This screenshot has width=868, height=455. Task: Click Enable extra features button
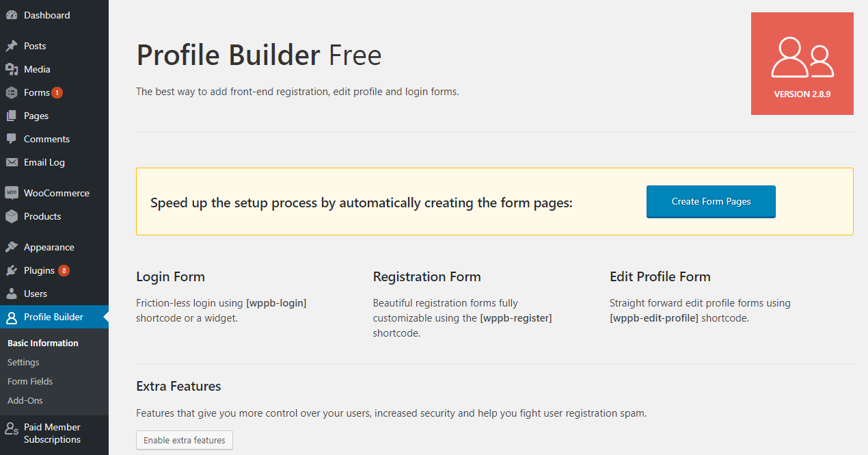[x=185, y=440]
